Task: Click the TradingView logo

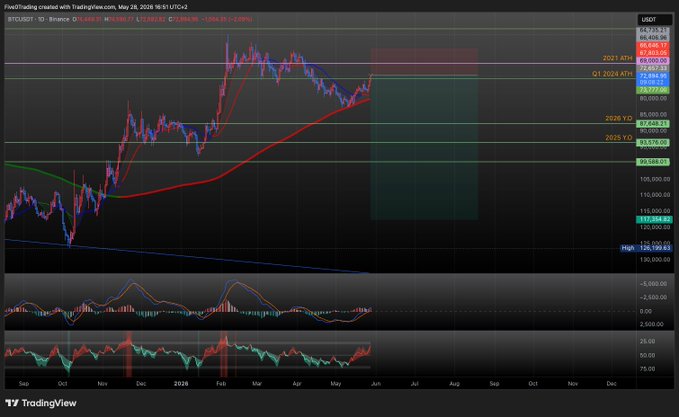Action: [41, 403]
